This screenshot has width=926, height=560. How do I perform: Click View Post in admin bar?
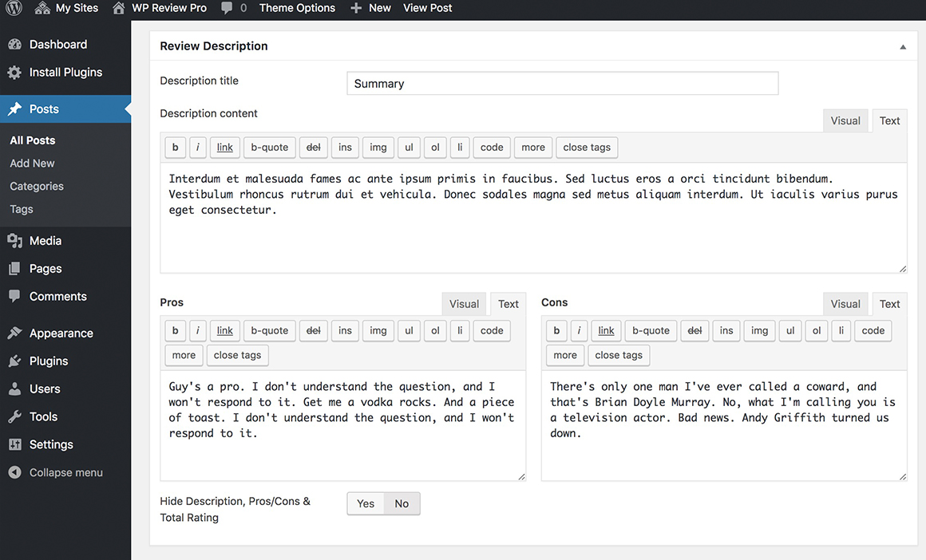coord(428,8)
